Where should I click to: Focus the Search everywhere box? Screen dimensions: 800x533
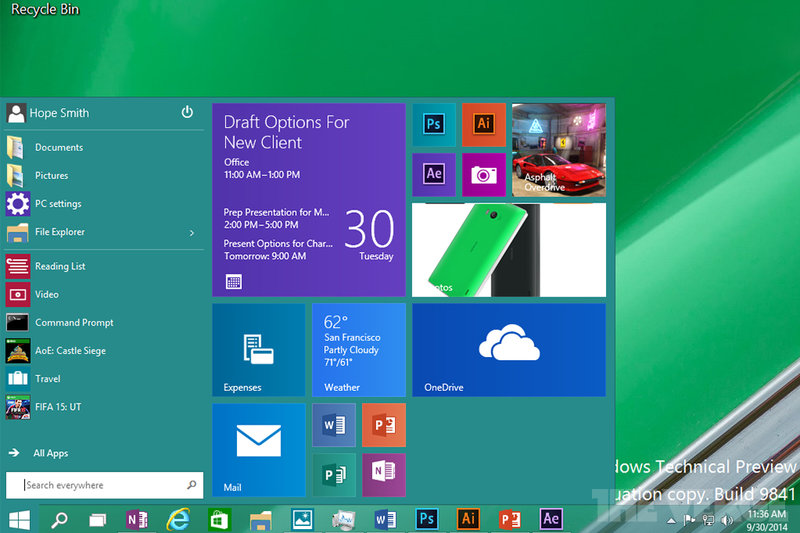(x=104, y=485)
